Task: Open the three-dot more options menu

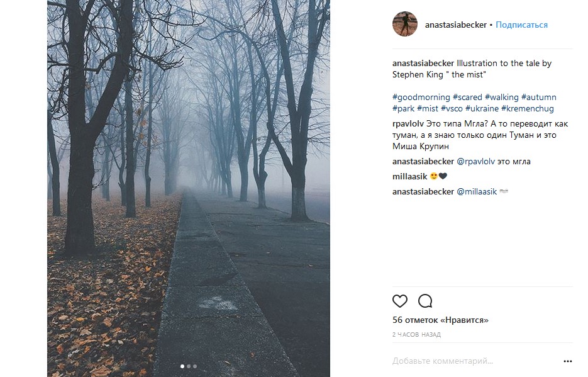Action: point(568,361)
